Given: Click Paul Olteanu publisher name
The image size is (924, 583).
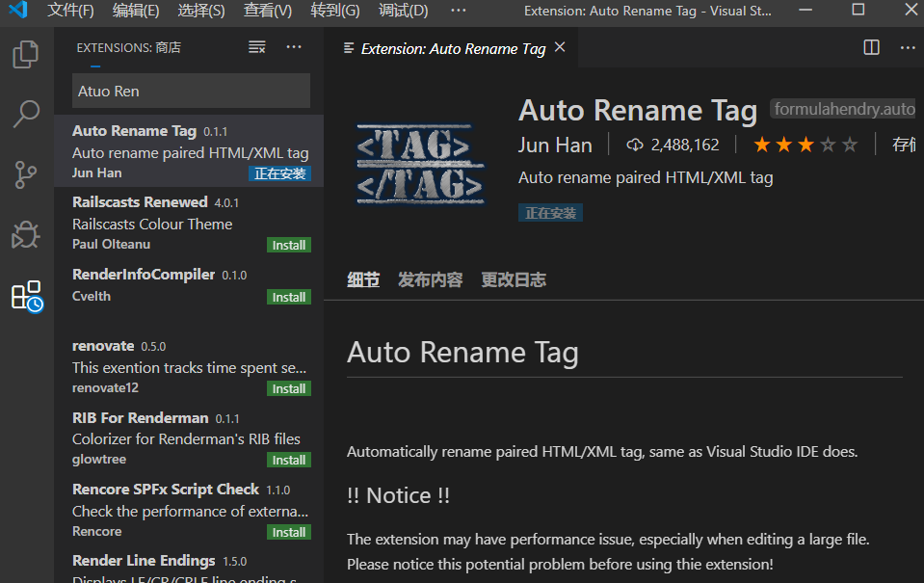Looking at the screenshot, I should click(111, 244).
